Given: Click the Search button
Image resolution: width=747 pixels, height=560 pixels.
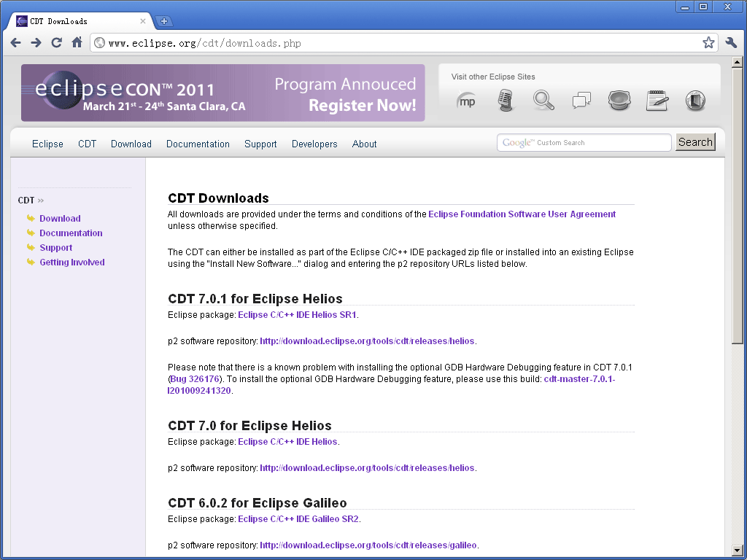Looking at the screenshot, I should pyautogui.click(x=695, y=142).
